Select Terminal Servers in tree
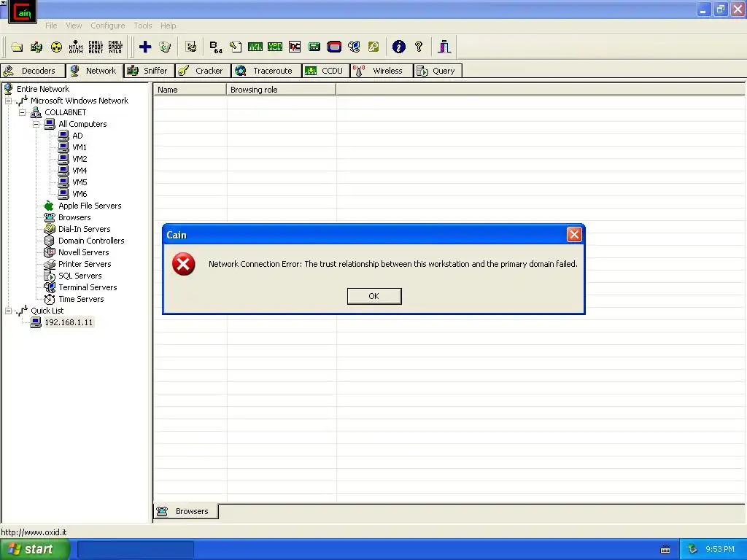This screenshot has height=560, width=747. pyautogui.click(x=88, y=287)
